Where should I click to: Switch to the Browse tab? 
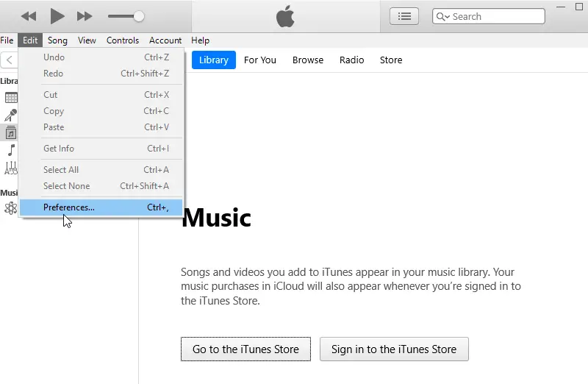(308, 60)
